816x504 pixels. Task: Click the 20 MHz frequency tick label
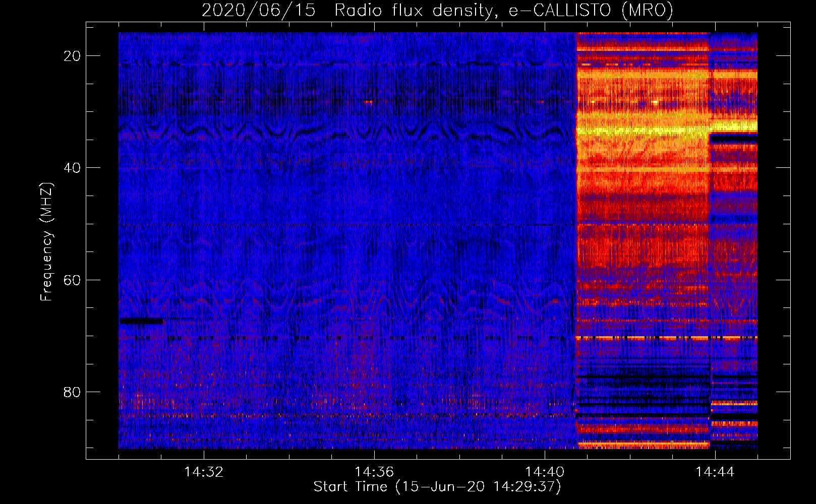pos(73,56)
